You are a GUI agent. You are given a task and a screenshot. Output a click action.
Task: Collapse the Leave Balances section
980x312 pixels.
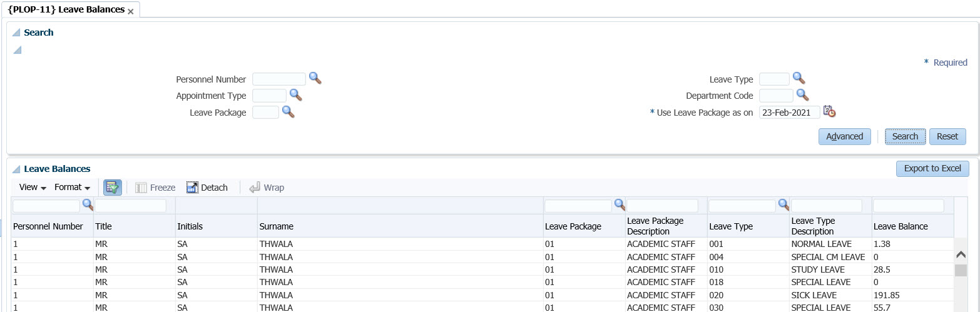click(x=16, y=169)
